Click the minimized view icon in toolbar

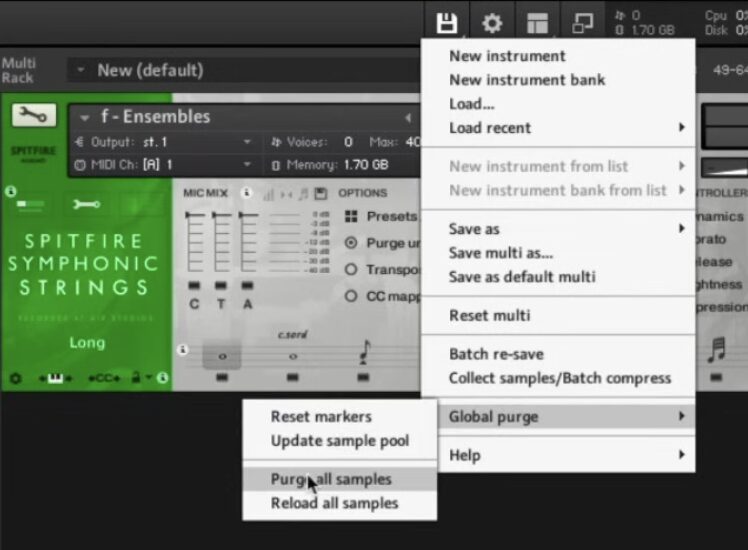point(582,22)
